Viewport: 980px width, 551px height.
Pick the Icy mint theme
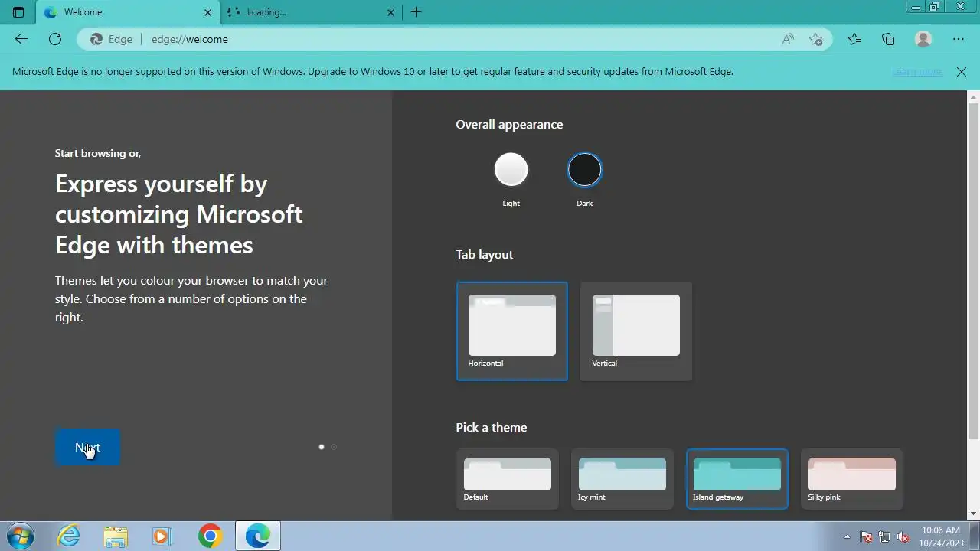622,479
